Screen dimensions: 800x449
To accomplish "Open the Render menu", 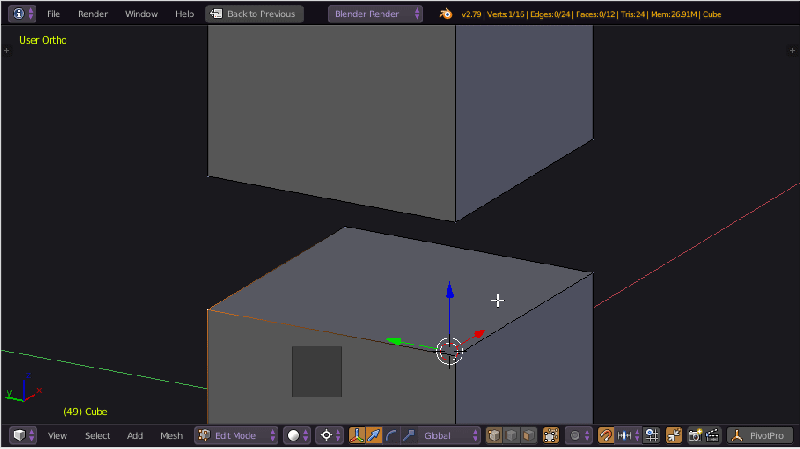I will pyautogui.click(x=93, y=14).
